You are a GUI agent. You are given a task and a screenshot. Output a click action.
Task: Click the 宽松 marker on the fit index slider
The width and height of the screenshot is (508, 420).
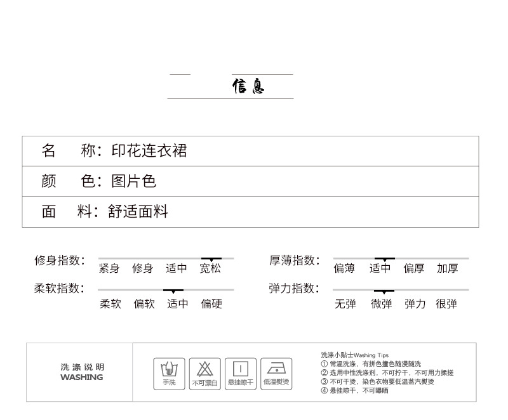211,259
